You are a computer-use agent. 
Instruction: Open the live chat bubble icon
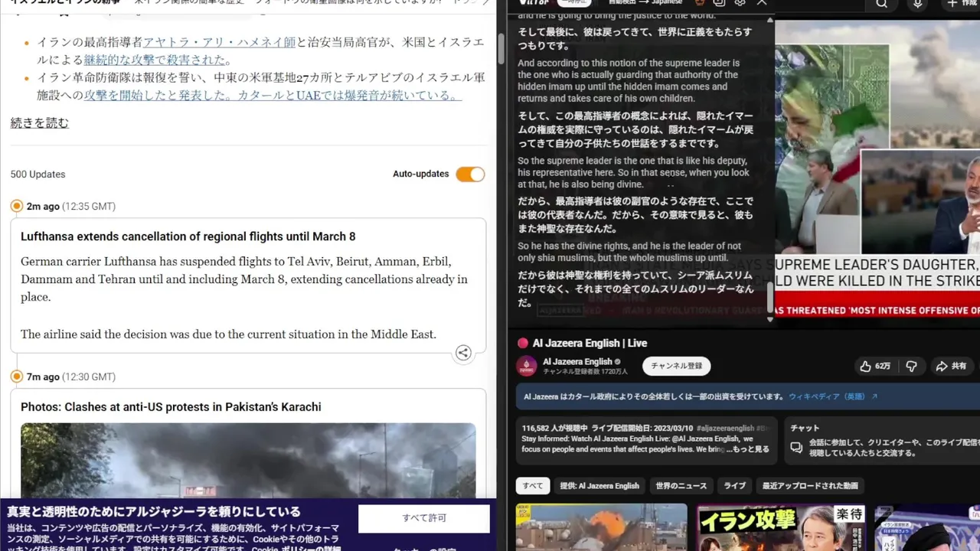pos(796,448)
